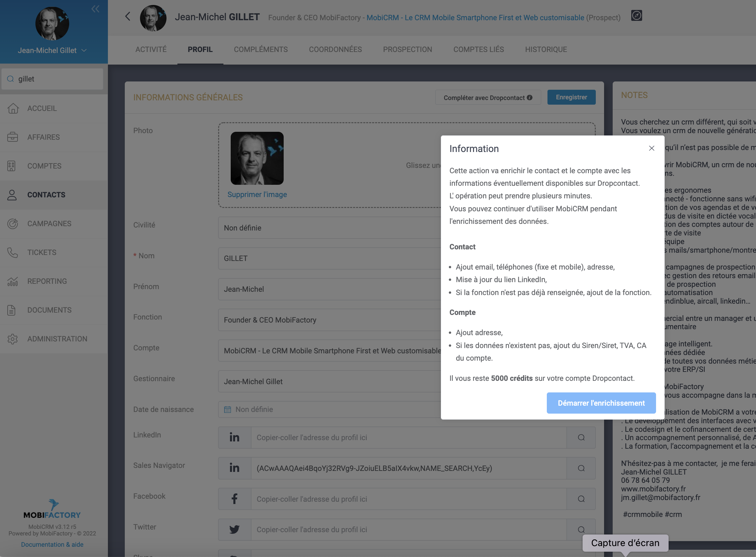The image size is (756, 557).
Task: Click Démarrer l'enrichissement button
Action: click(x=601, y=403)
